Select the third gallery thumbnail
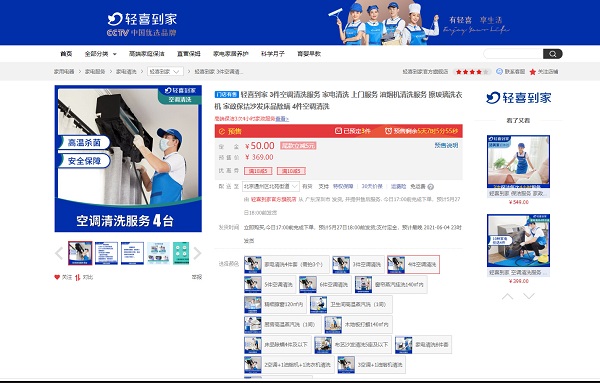Image resolution: width=600 pixels, height=383 pixels. (132, 253)
